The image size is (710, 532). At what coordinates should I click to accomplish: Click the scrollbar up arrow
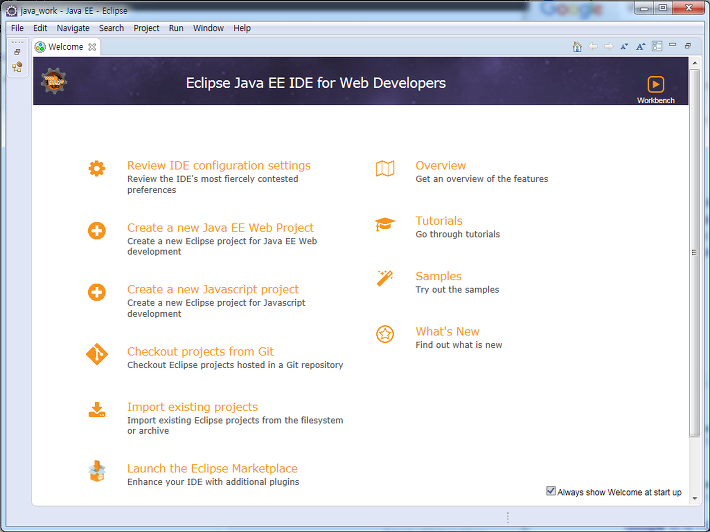coord(695,63)
